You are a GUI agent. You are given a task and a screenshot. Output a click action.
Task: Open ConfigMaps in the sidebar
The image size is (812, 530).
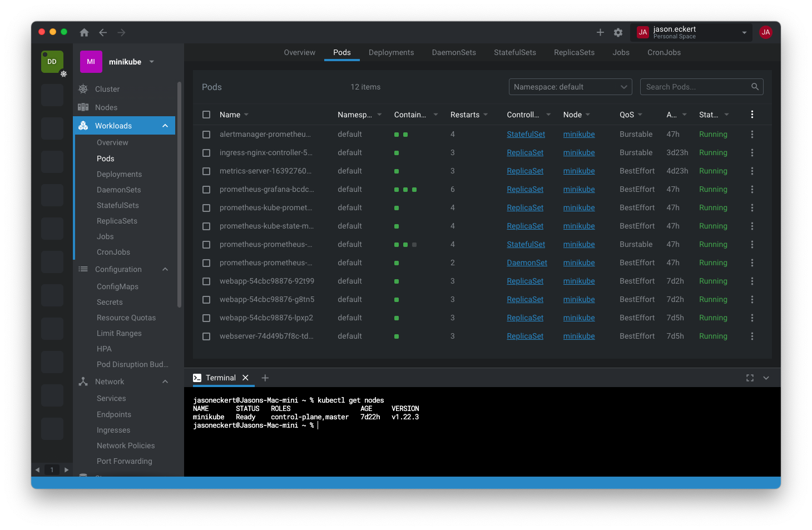[117, 287]
